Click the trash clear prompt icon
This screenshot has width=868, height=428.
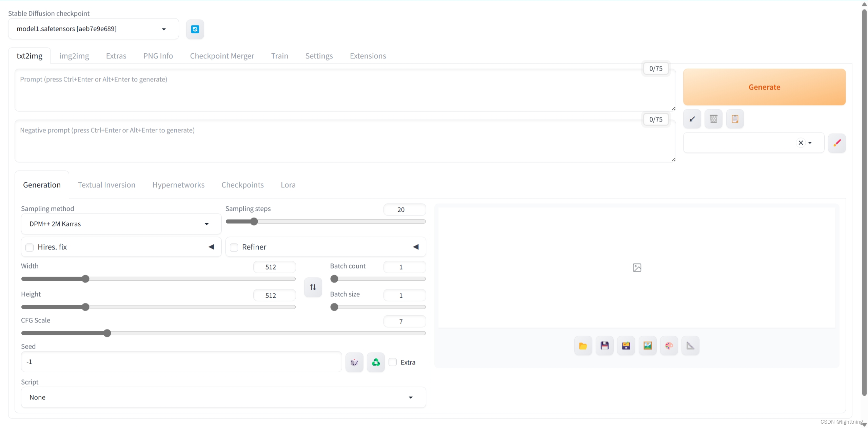713,119
